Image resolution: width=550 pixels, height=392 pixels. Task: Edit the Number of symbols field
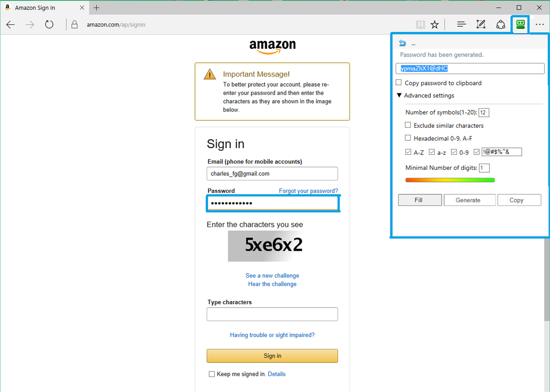click(484, 112)
